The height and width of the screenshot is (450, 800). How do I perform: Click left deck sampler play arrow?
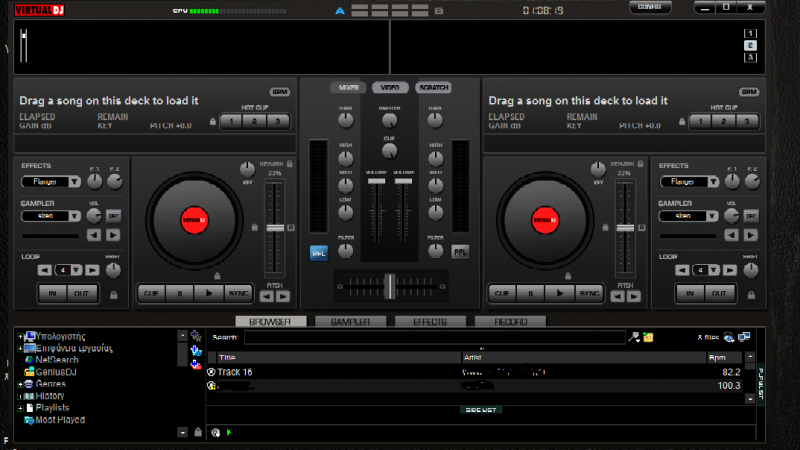113,235
